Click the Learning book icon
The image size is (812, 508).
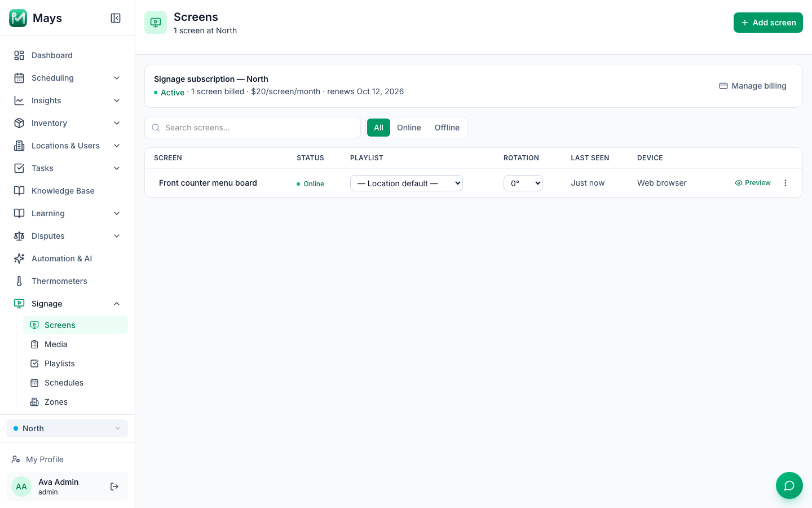pos(19,213)
